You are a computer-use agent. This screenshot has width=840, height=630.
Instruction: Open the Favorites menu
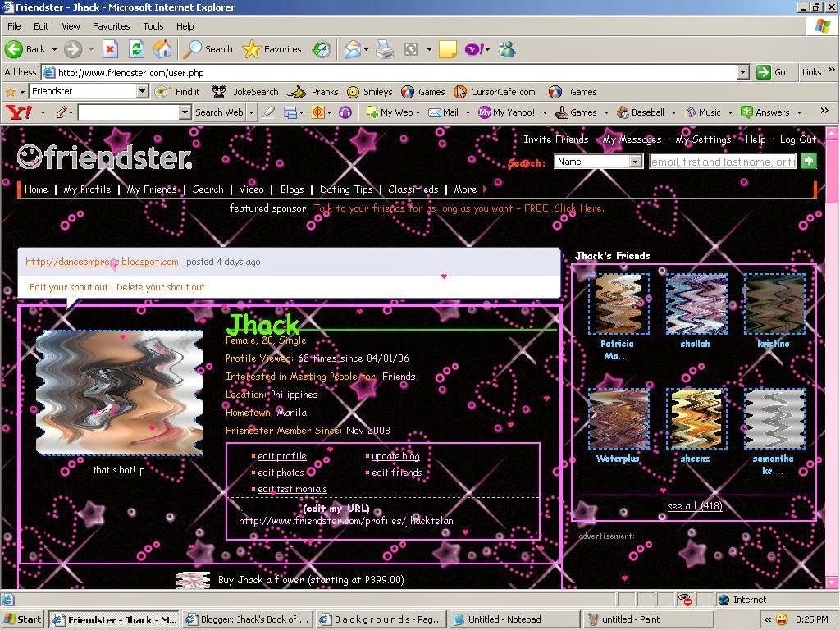[x=111, y=25]
